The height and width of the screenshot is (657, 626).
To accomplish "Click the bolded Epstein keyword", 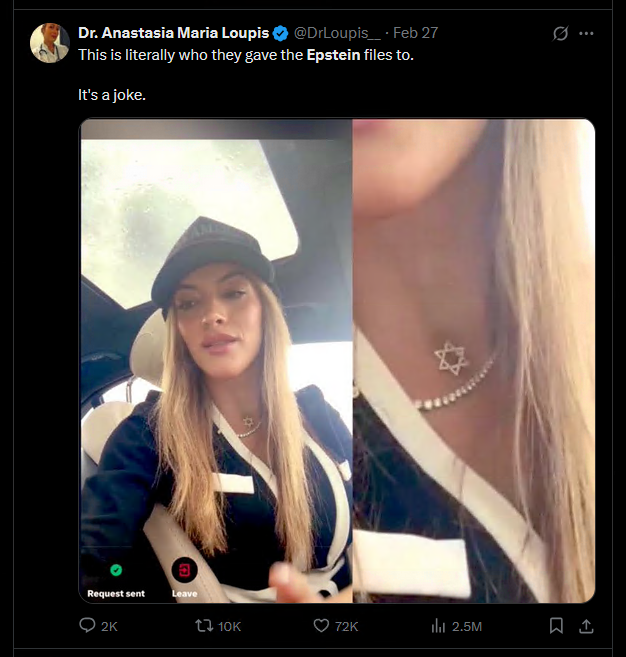I will coord(333,55).
